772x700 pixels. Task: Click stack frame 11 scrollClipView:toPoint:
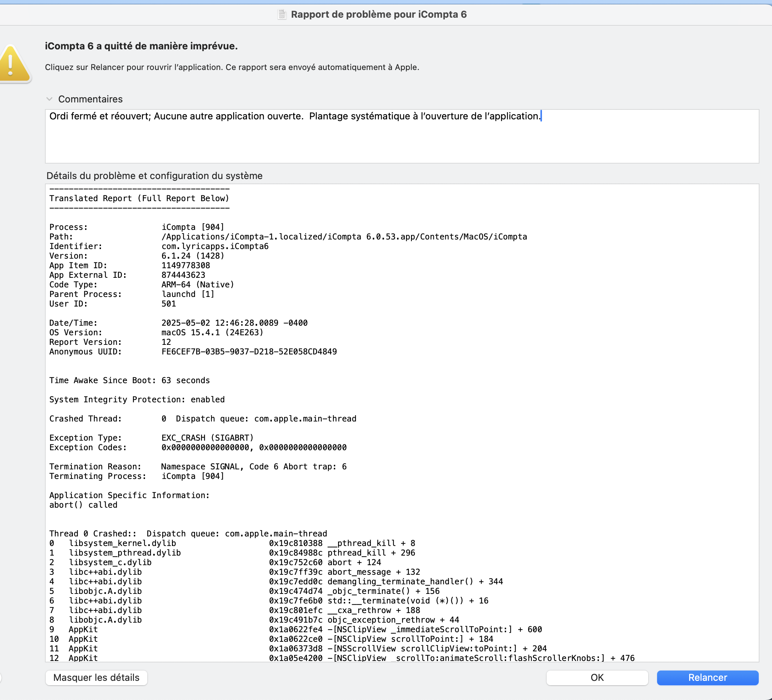[x=298, y=649]
